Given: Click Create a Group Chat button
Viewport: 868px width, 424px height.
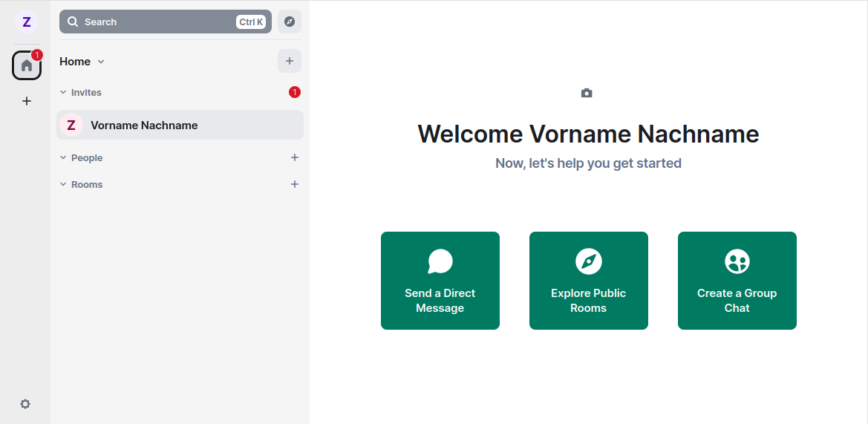Looking at the screenshot, I should (x=737, y=281).
